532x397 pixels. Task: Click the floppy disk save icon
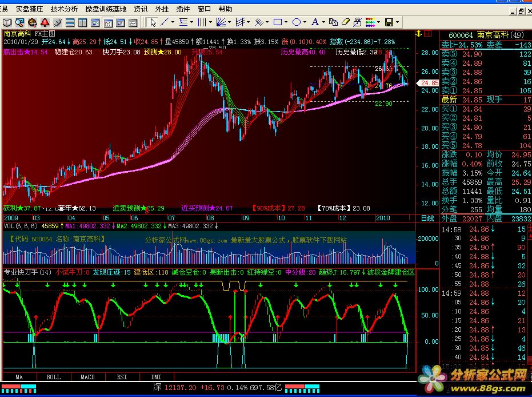click(389, 22)
